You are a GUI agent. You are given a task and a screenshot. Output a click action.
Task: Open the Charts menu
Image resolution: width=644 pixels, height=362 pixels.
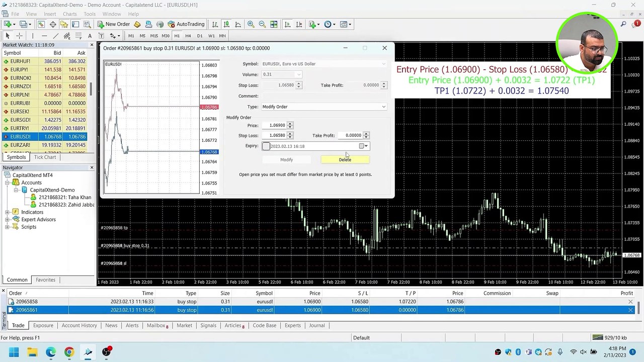[x=69, y=14]
